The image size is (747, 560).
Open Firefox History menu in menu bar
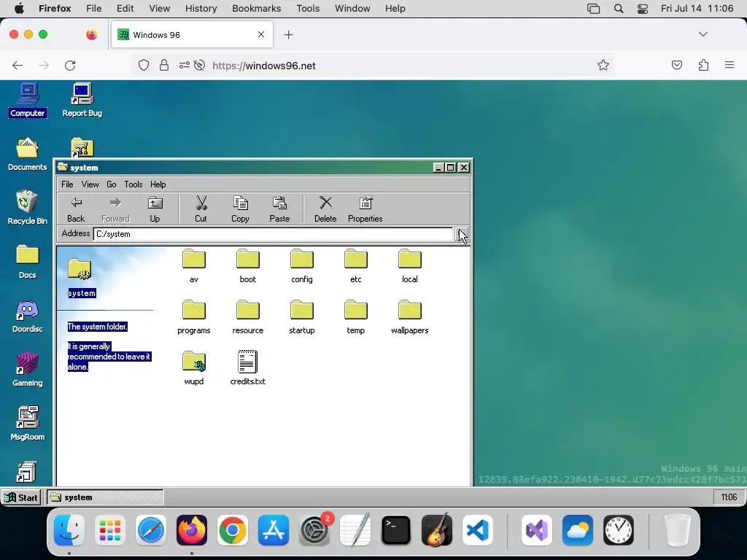coord(201,8)
